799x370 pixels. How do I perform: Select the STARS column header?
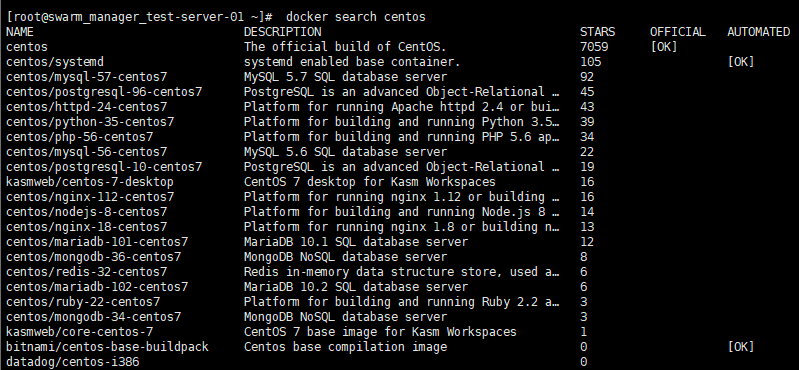[x=598, y=32]
